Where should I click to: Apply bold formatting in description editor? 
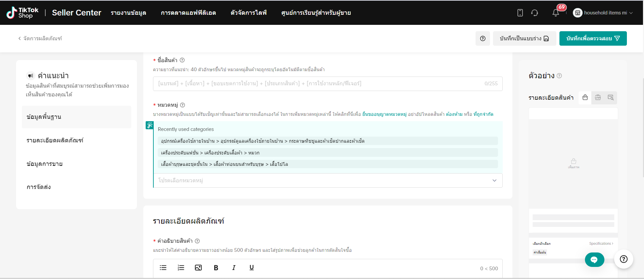[x=216, y=268]
